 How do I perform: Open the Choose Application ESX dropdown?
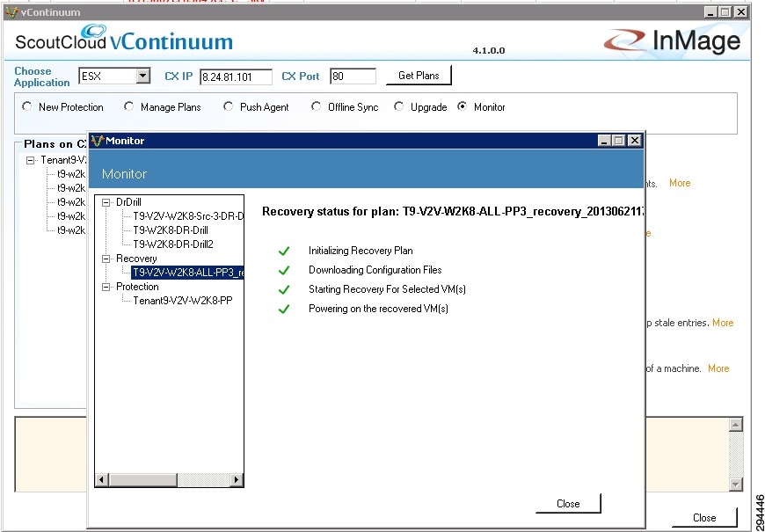pyautogui.click(x=142, y=77)
